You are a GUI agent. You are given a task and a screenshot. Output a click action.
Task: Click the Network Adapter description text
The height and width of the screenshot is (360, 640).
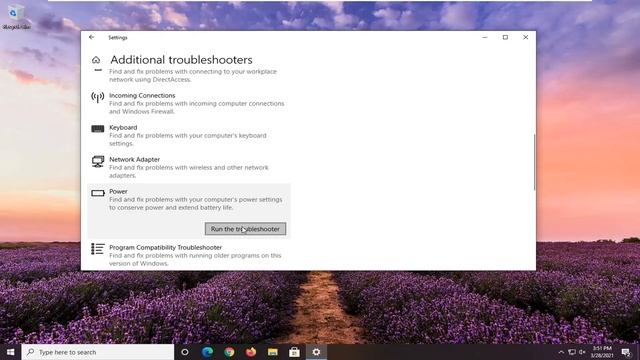[x=189, y=171]
